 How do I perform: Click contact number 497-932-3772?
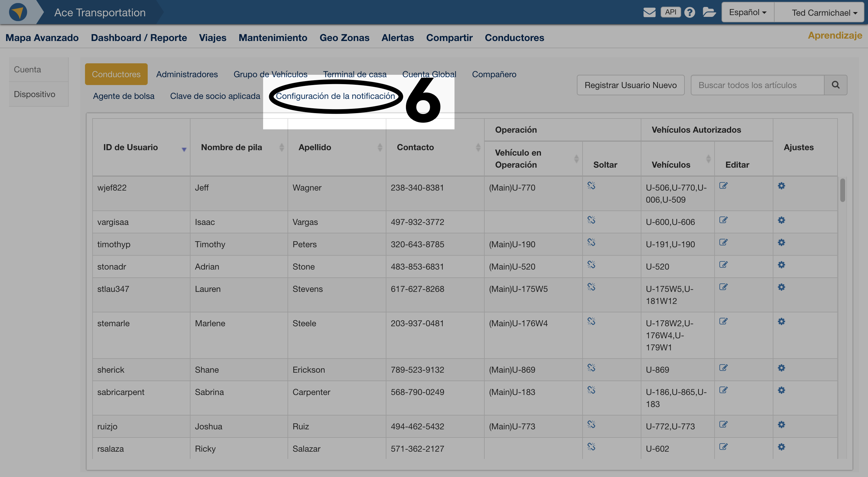[417, 222]
